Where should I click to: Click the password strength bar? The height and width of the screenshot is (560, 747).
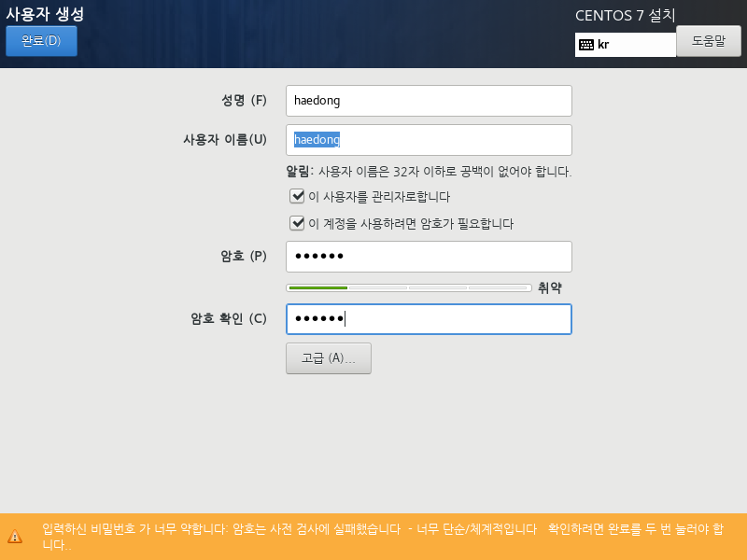pos(409,287)
